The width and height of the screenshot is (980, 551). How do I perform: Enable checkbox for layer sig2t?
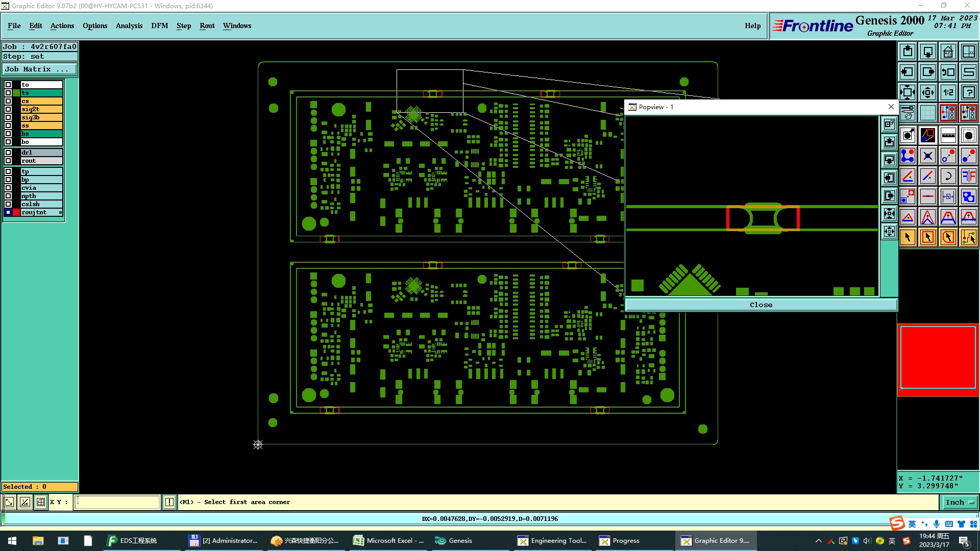coord(8,109)
